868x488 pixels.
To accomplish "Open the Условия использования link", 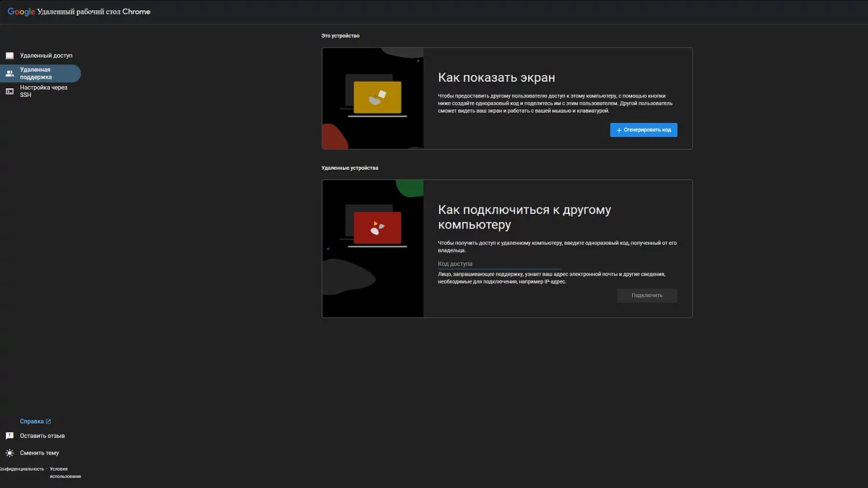I will click(65, 473).
